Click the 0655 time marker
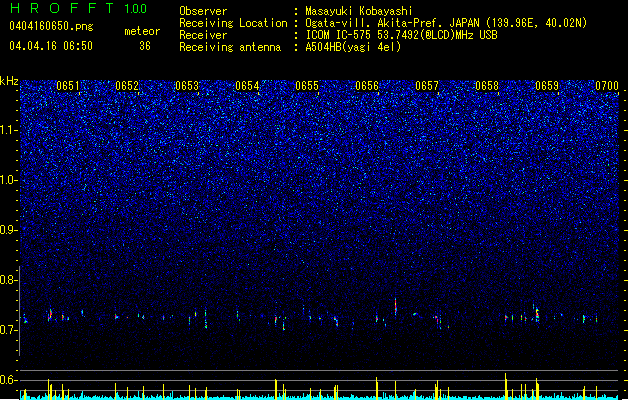This screenshot has height=400, width=629. (307, 86)
